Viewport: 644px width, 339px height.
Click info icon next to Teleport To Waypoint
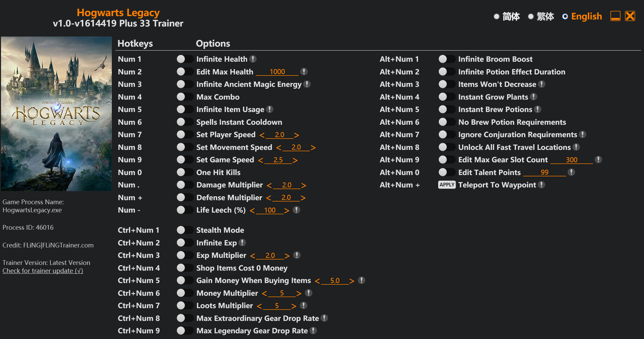click(541, 185)
